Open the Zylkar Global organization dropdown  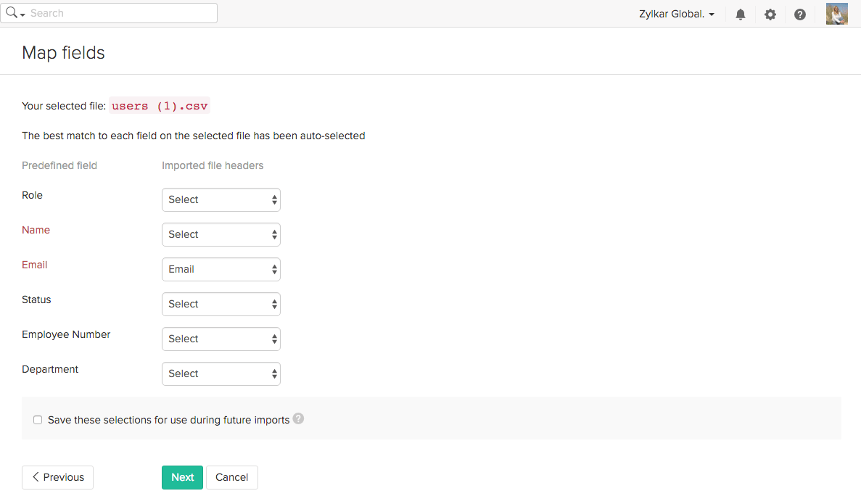[675, 14]
